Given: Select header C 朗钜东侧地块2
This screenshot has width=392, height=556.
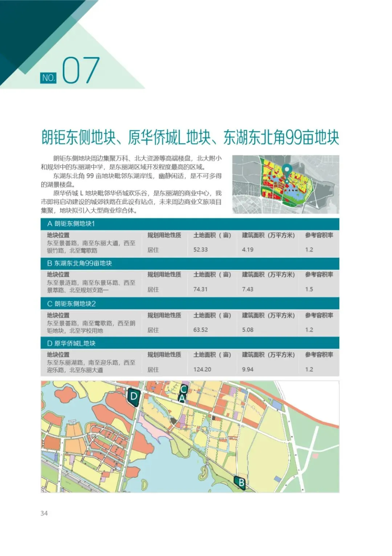Looking at the screenshot, I should [x=190, y=304].
